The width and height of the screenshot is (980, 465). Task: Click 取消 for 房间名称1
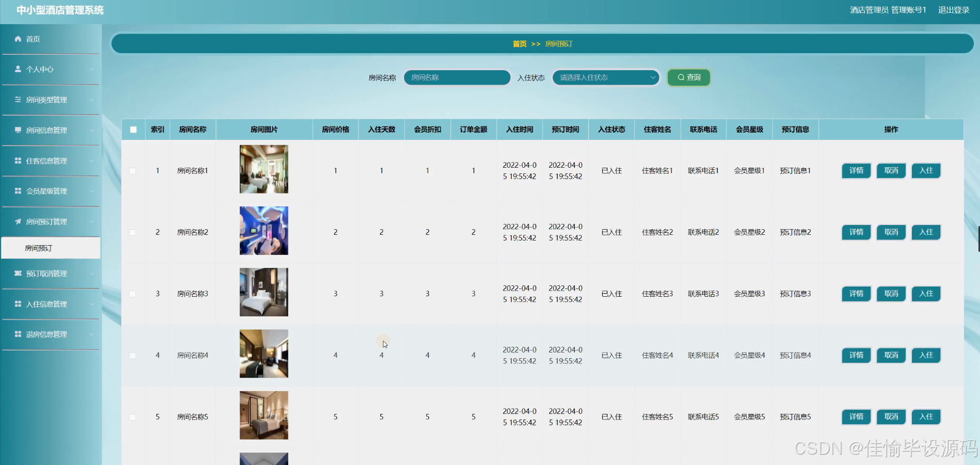[x=891, y=171]
